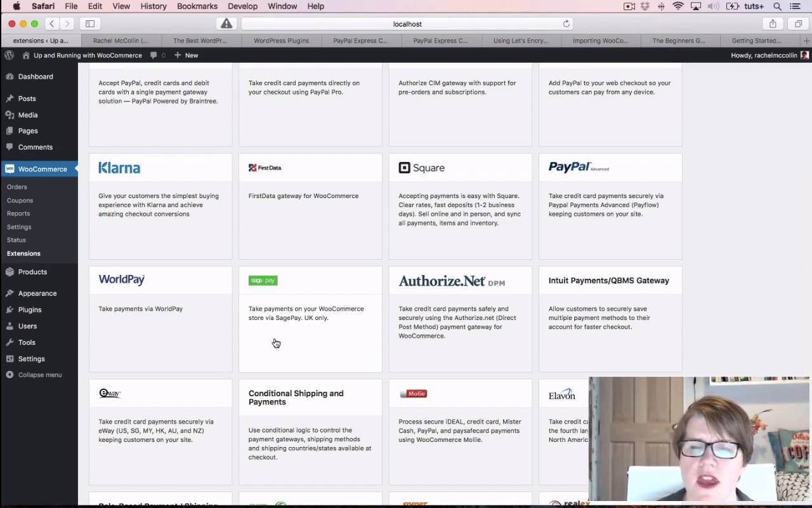Open the Mollie extension card
This screenshot has width=812, height=508.
[461, 432]
